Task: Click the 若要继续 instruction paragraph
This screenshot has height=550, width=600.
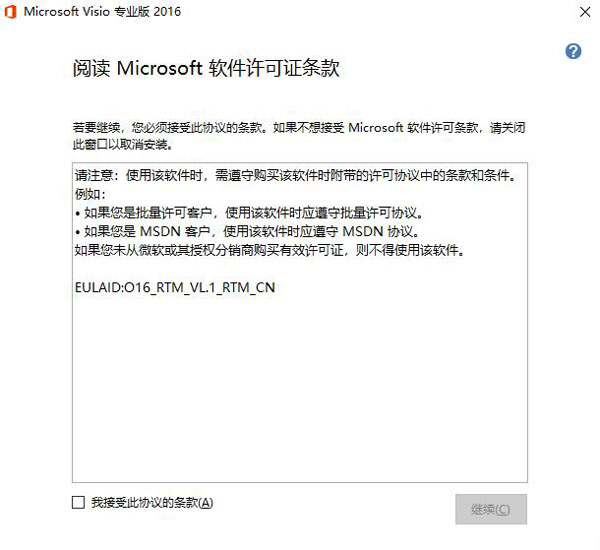Action: pos(300,128)
